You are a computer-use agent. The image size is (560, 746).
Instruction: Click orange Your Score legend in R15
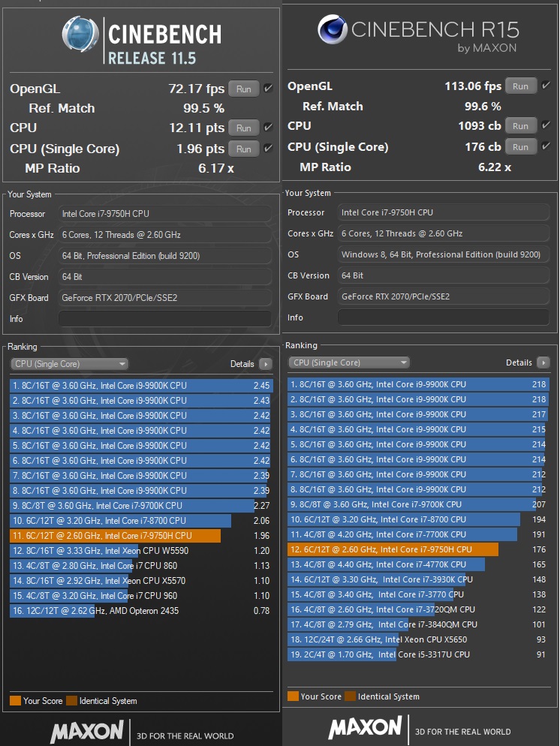(293, 696)
